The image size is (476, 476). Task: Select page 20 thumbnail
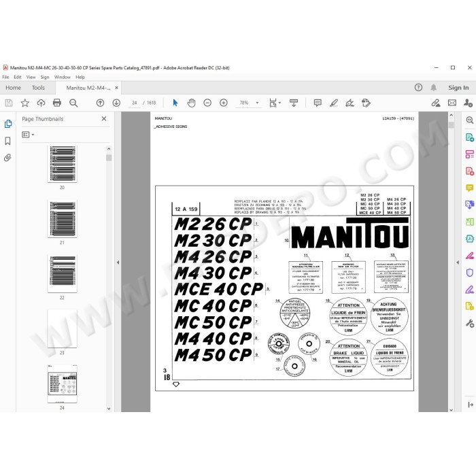tap(63, 164)
